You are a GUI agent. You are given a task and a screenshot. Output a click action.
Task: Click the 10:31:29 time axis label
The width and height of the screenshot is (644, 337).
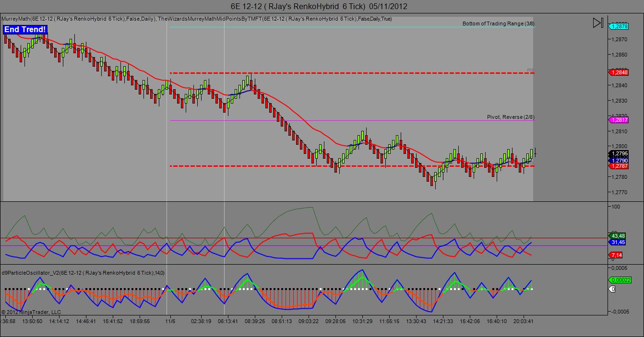click(x=361, y=322)
